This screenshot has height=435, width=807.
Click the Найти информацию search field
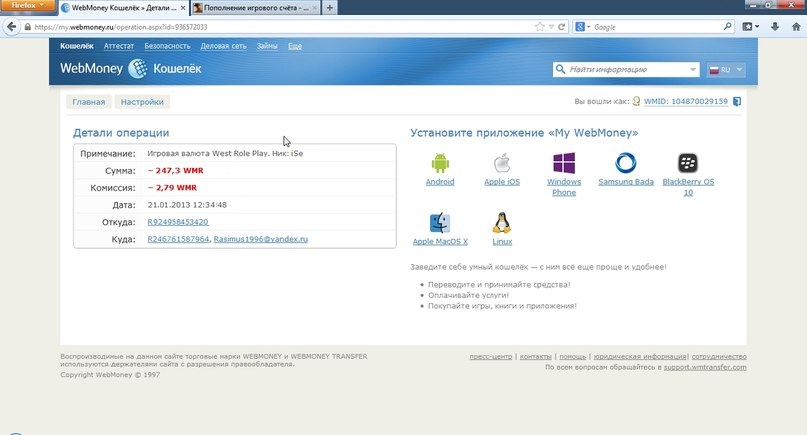[x=627, y=69]
